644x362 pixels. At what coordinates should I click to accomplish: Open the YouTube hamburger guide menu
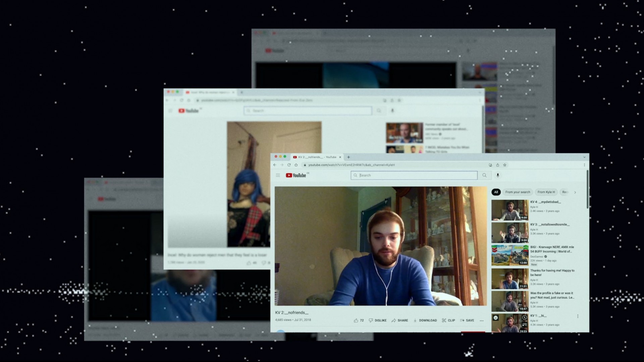pos(278,175)
